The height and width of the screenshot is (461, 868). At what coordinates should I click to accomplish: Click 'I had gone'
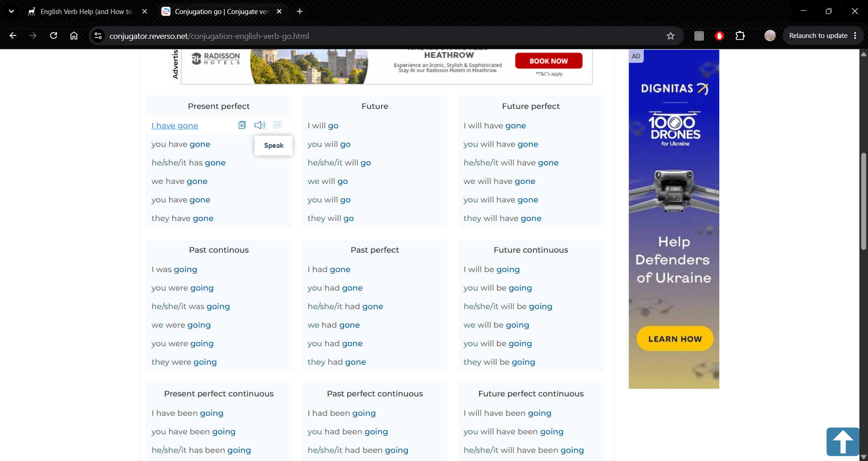tap(329, 269)
